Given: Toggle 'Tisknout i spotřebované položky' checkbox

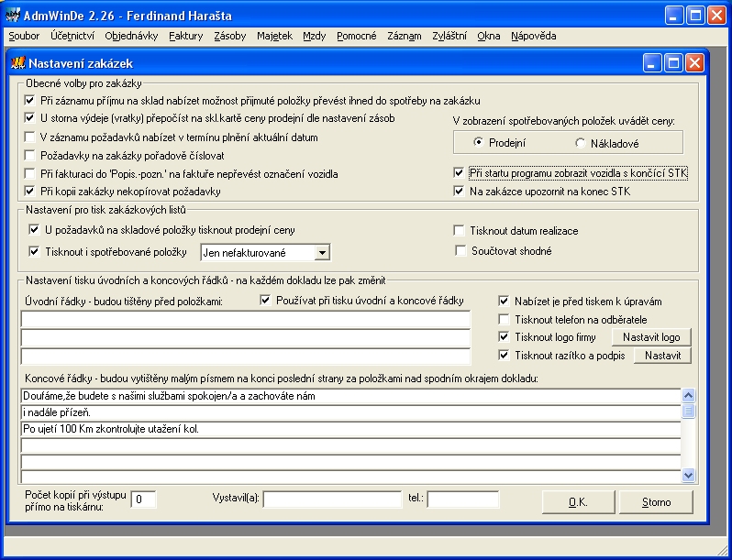Looking at the screenshot, I should [x=34, y=252].
